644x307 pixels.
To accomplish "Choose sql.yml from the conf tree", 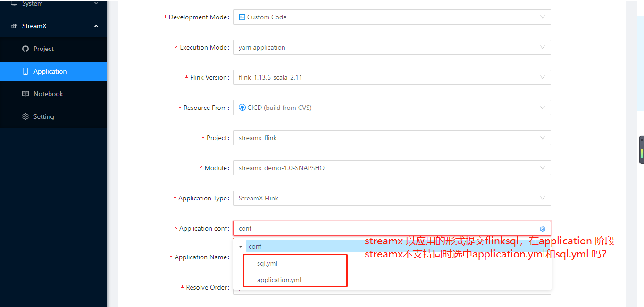I will (x=267, y=263).
